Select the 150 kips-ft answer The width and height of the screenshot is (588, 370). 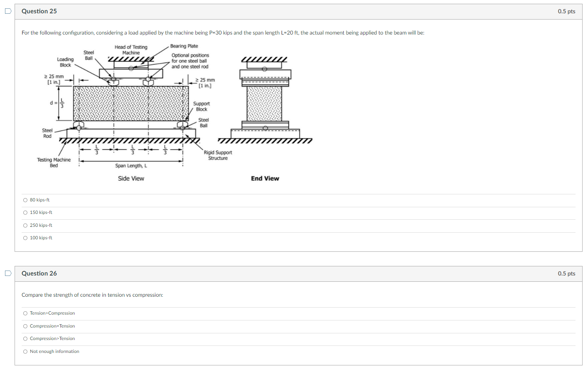click(x=25, y=213)
